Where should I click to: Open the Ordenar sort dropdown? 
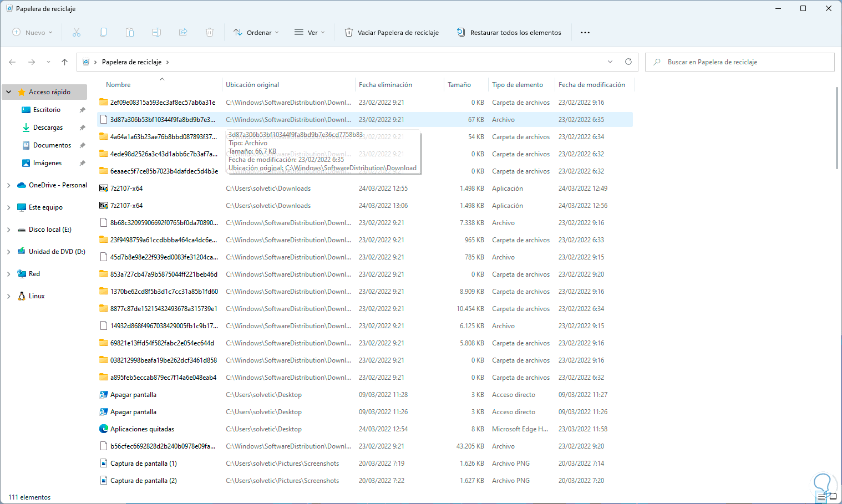(256, 33)
